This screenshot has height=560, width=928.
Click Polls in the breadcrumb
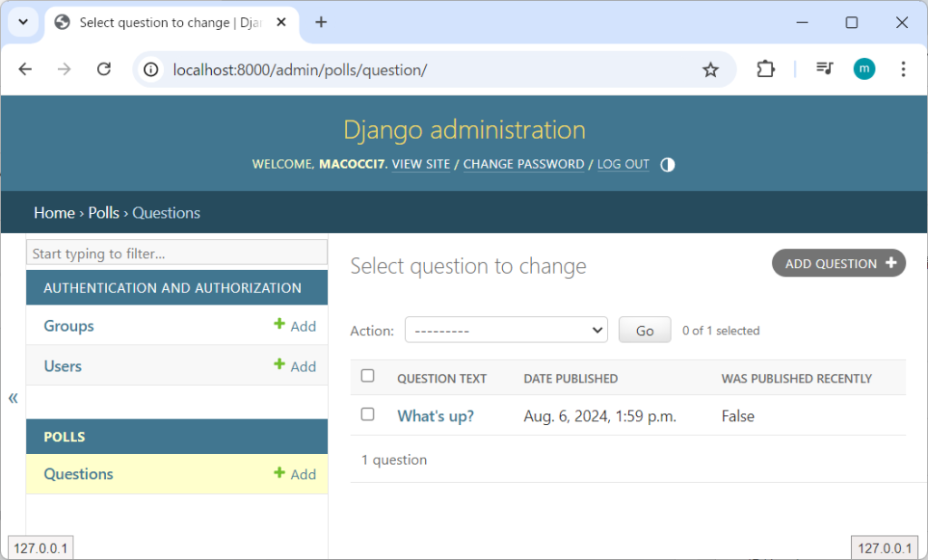(x=103, y=213)
